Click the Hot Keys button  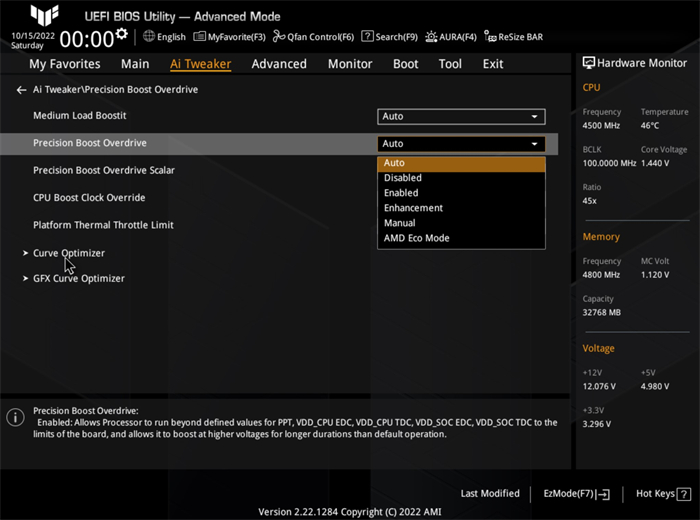[663, 494]
